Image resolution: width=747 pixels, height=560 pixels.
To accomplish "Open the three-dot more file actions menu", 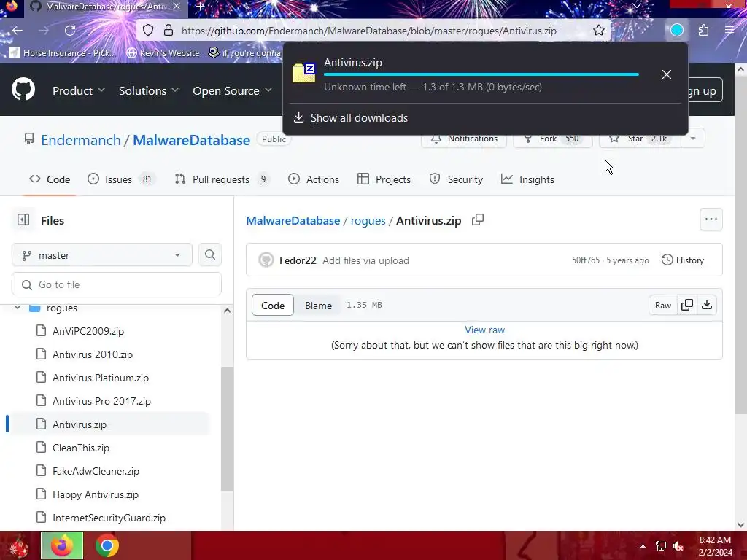I will coord(711,219).
